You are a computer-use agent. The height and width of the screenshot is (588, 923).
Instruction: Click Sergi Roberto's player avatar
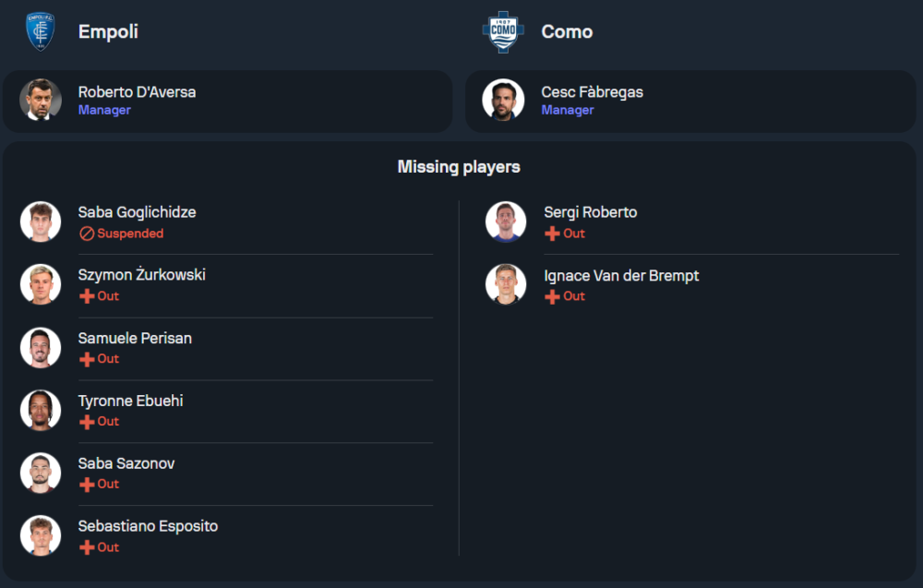(x=506, y=222)
